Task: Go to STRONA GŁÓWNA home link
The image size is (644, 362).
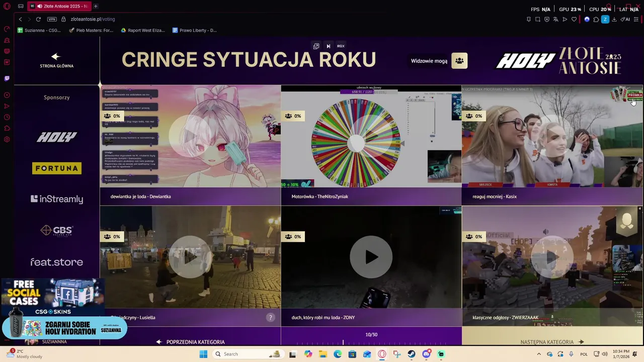Action: (x=56, y=61)
